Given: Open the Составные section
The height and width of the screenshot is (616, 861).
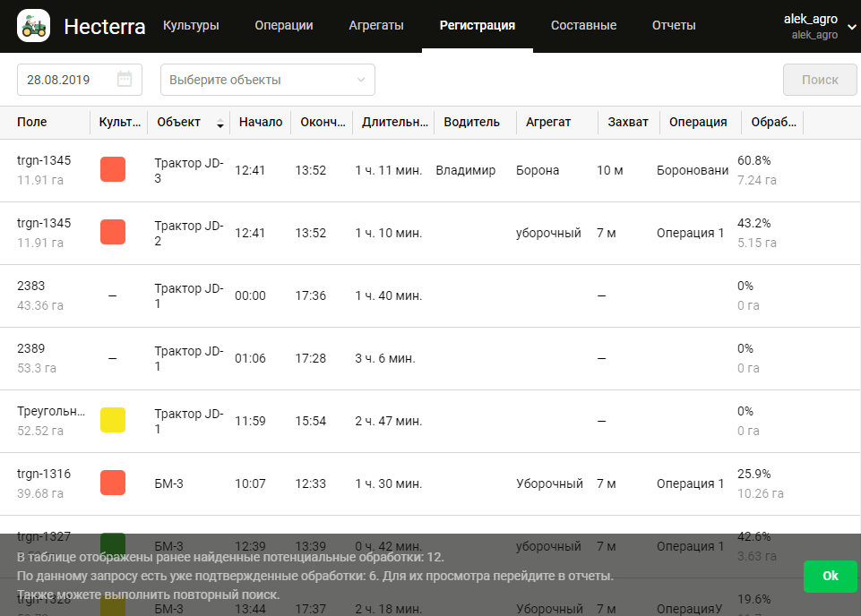Looking at the screenshot, I should click(583, 27).
